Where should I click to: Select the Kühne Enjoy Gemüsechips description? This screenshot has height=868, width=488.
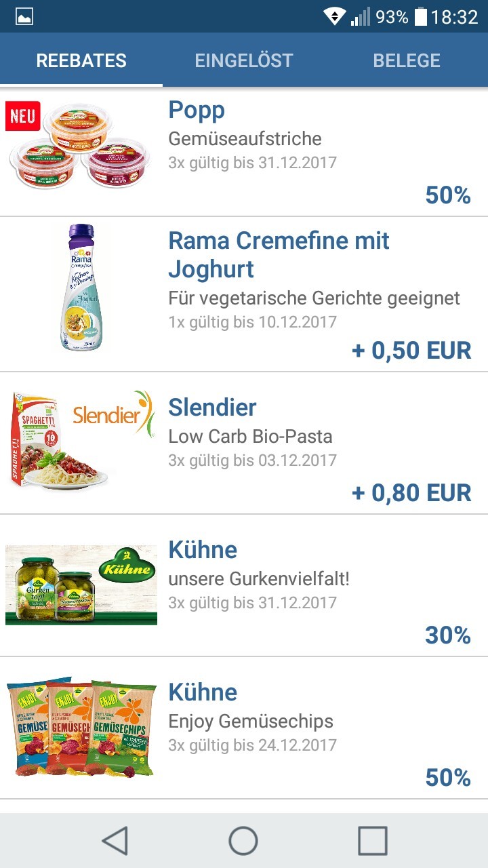(x=251, y=721)
